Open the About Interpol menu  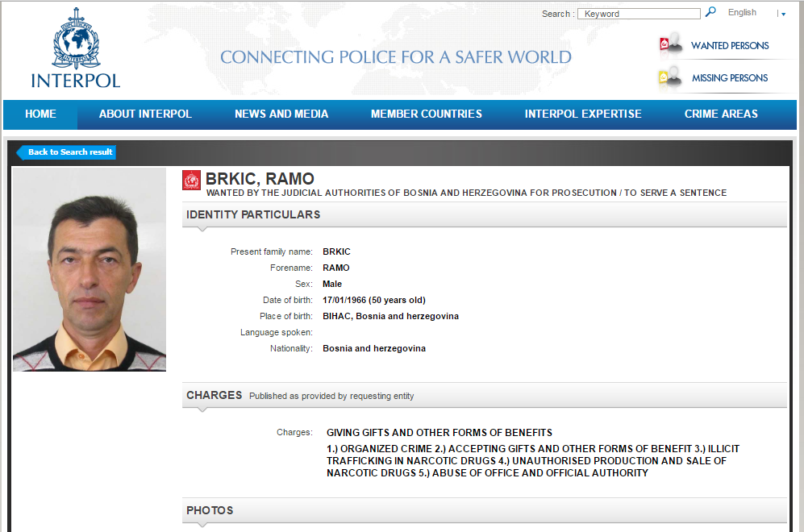click(x=145, y=114)
